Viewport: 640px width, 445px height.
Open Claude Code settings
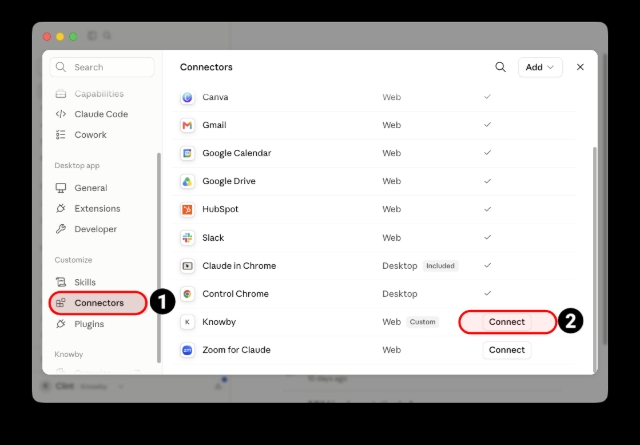[98, 114]
